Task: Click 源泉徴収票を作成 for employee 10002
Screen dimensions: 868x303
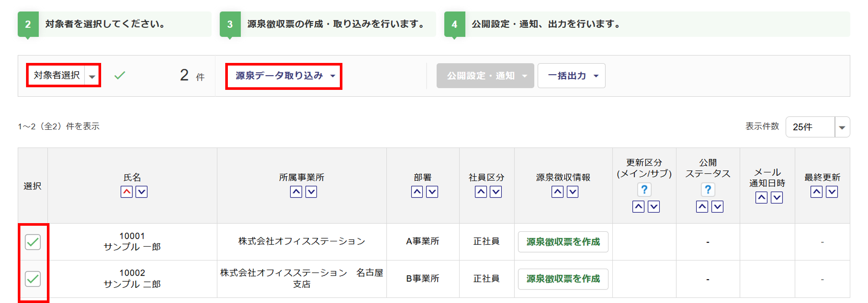Action: [563, 279]
